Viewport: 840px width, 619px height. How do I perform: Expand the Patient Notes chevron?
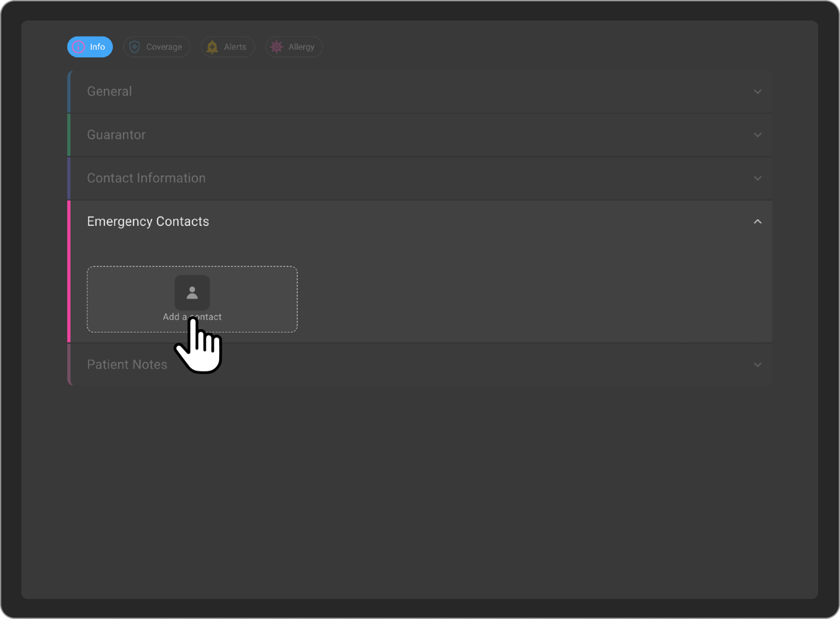(758, 364)
